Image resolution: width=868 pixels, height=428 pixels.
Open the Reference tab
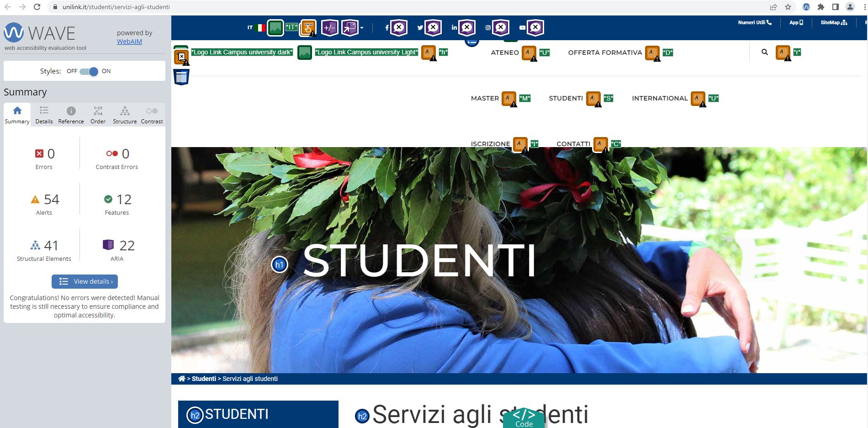point(71,115)
